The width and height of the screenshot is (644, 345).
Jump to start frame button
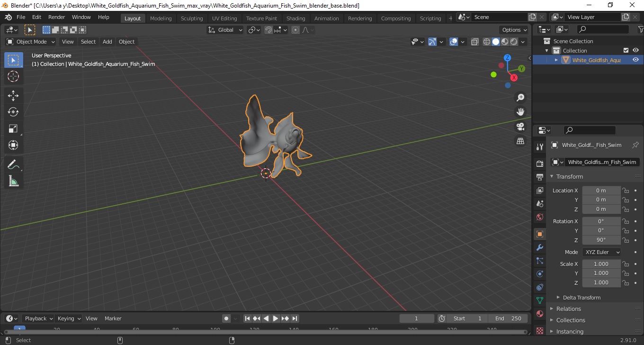(x=247, y=318)
